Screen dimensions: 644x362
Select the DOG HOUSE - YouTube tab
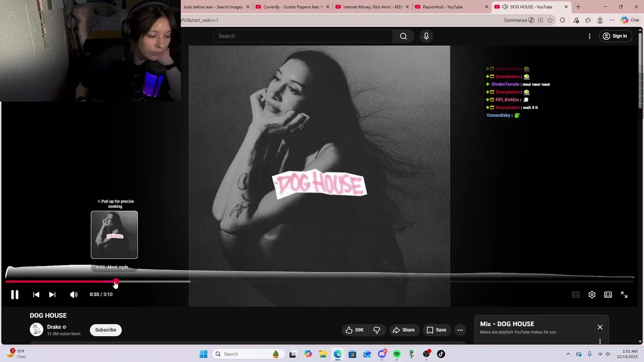point(531,7)
